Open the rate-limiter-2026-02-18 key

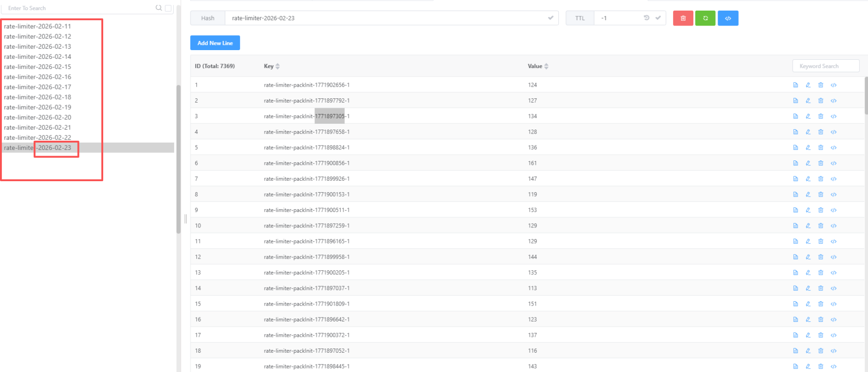(x=38, y=97)
